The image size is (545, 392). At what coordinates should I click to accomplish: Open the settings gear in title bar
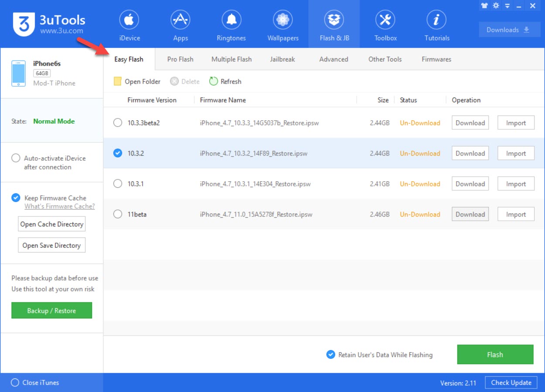[496, 6]
